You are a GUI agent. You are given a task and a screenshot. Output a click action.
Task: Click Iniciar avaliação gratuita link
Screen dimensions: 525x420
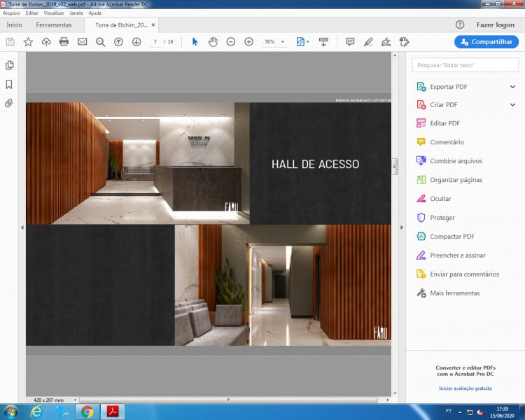[x=465, y=388]
